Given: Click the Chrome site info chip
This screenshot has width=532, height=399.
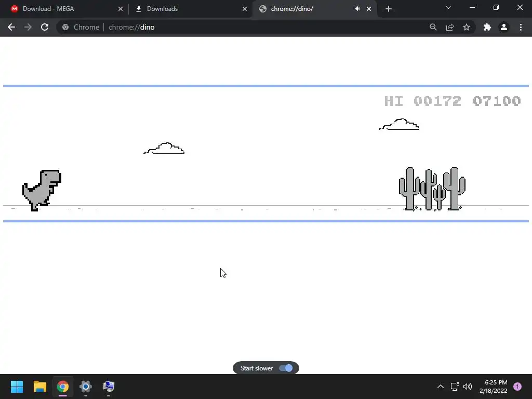Looking at the screenshot, I should click(x=81, y=27).
